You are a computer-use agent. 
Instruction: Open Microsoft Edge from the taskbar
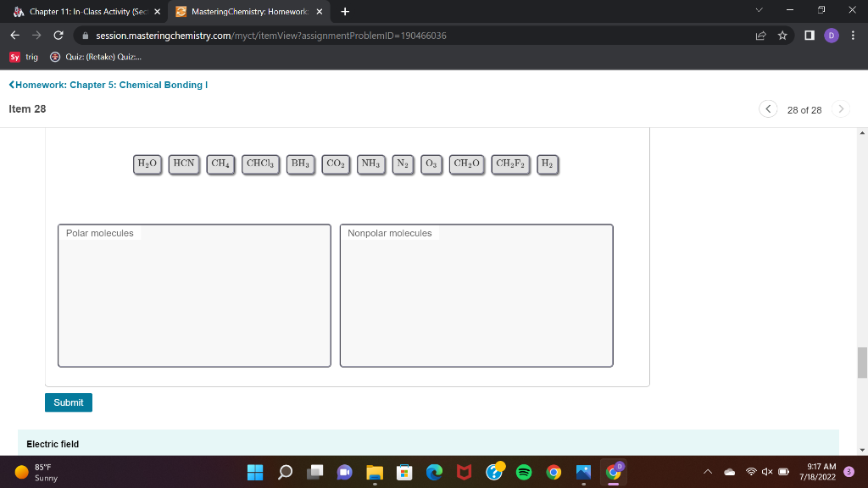tap(435, 471)
